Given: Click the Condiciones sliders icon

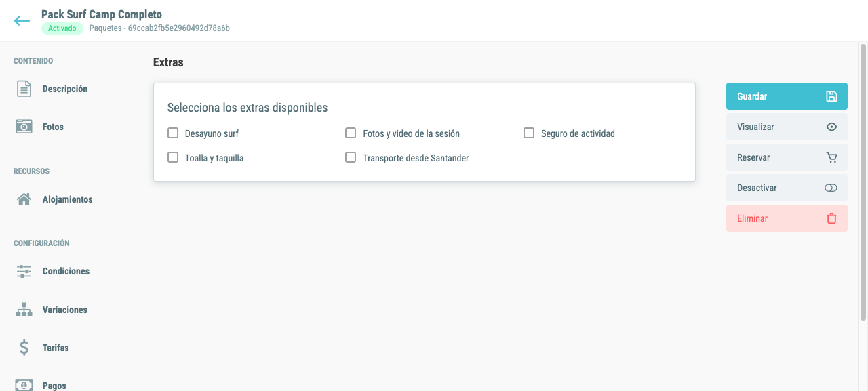Looking at the screenshot, I should click(24, 271).
